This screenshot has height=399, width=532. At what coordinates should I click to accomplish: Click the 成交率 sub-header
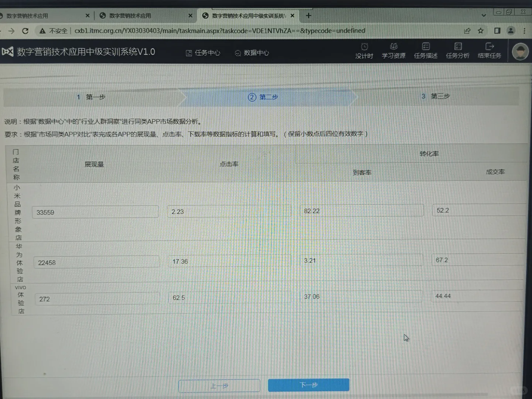point(495,171)
